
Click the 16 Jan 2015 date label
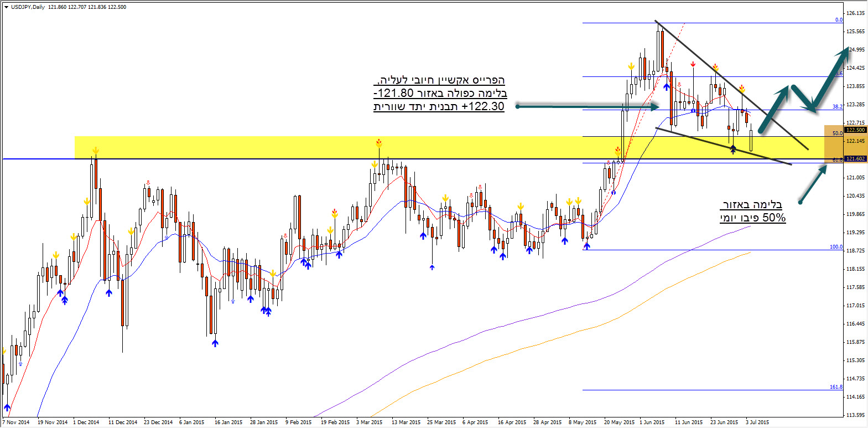pos(228,422)
